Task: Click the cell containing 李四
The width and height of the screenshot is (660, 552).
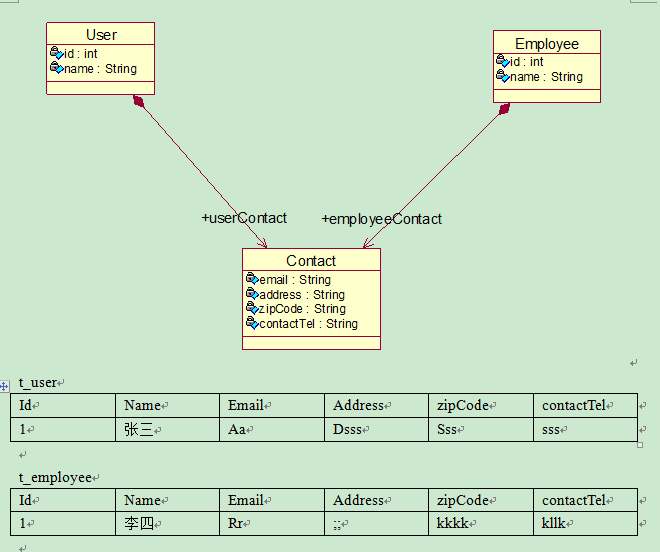Action: click(168, 524)
